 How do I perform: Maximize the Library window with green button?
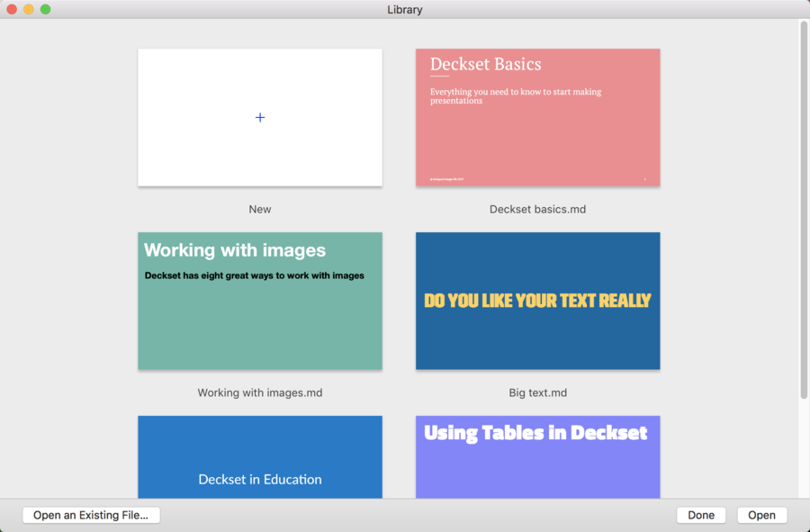point(46,9)
